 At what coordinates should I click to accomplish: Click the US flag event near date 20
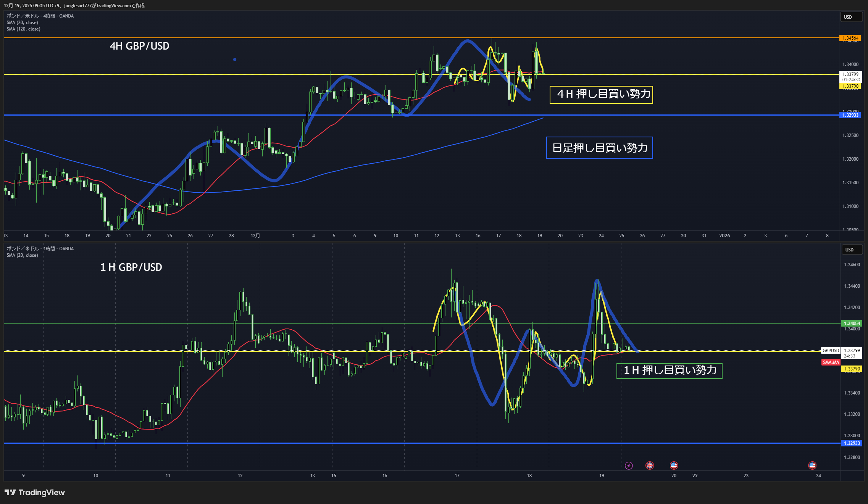tap(674, 465)
